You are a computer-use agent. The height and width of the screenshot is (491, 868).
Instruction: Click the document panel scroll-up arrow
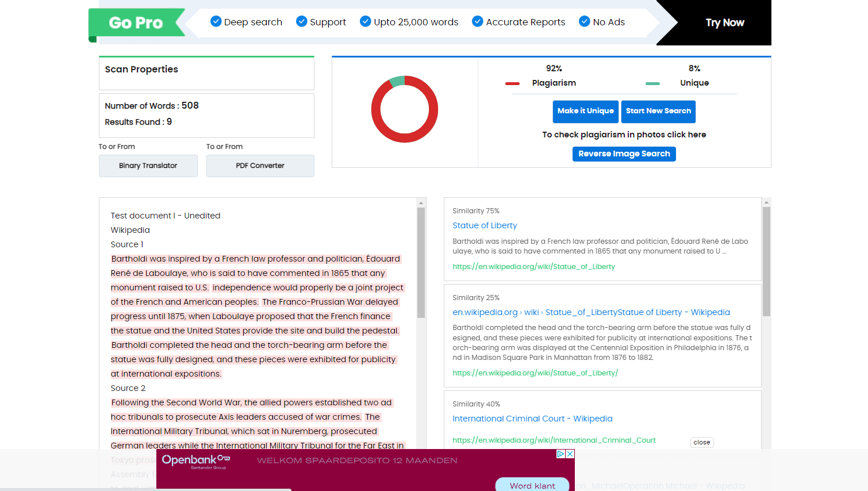tap(421, 203)
